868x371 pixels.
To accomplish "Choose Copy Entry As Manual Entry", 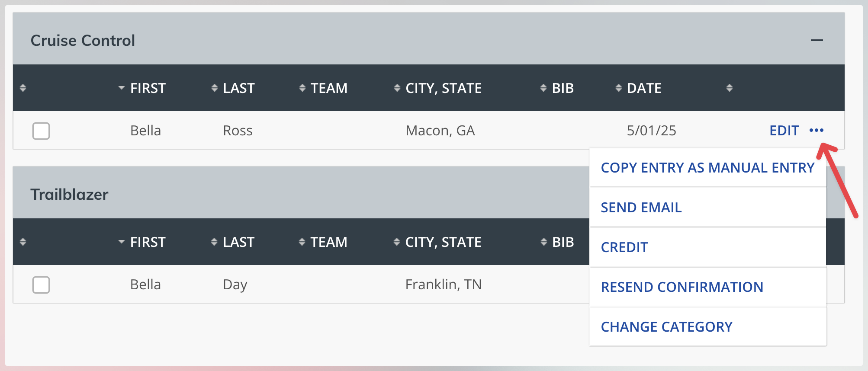I will point(708,168).
